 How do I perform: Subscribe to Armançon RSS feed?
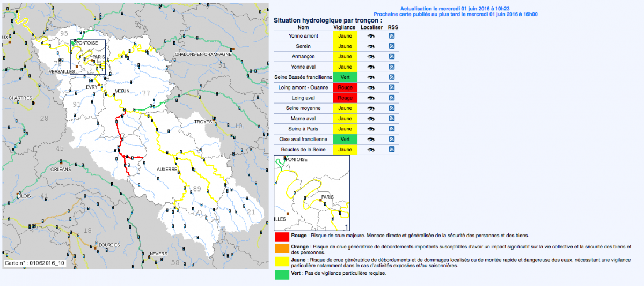(392, 56)
